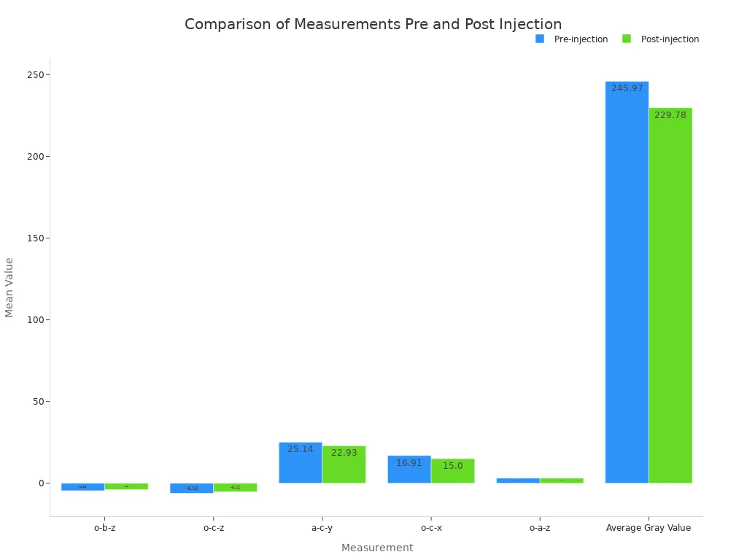Select the blue o-a-z bar
747x560 pixels.
518,481
